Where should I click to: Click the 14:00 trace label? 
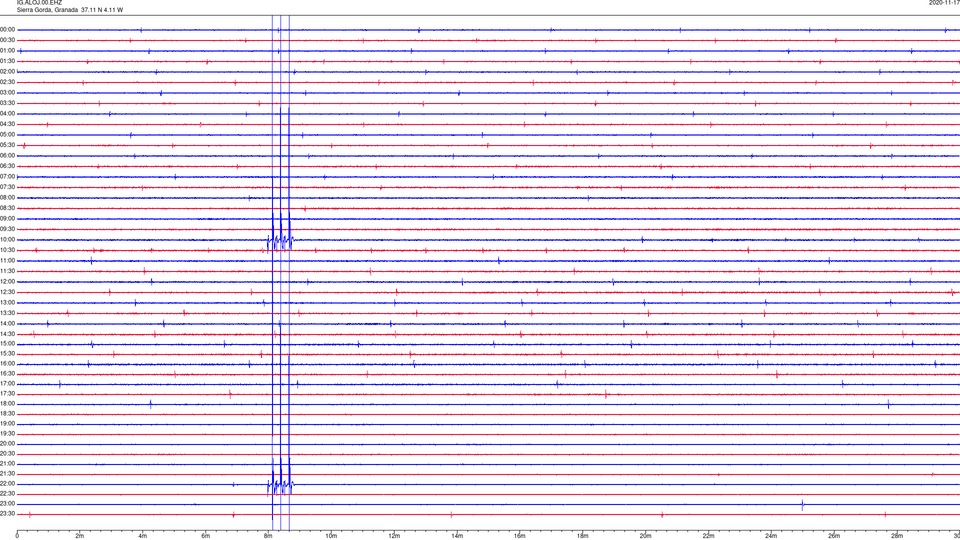7,323
